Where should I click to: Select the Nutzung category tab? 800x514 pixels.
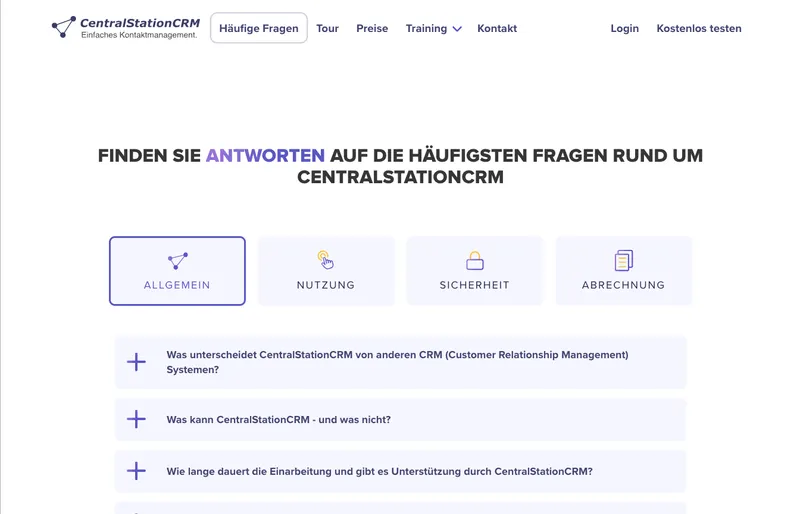coord(326,271)
